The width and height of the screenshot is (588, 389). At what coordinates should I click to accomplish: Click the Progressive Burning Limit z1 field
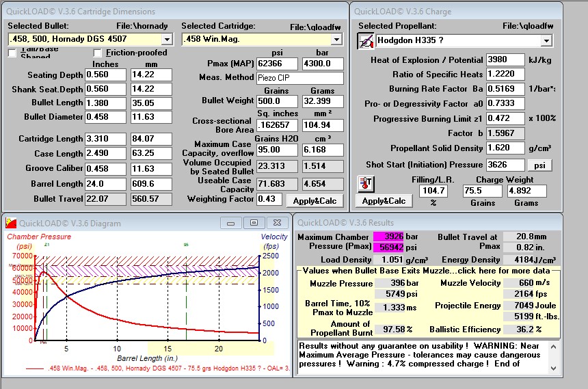click(505, 118)
